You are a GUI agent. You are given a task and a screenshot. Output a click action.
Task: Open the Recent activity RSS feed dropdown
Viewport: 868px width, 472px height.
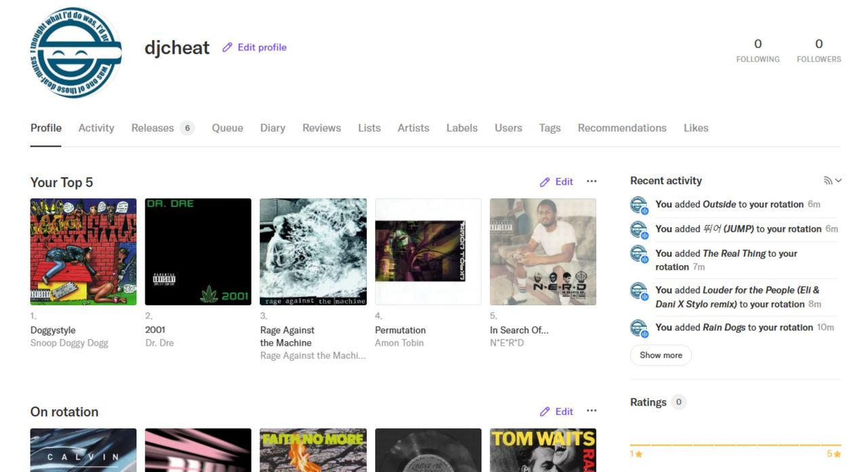833,180
